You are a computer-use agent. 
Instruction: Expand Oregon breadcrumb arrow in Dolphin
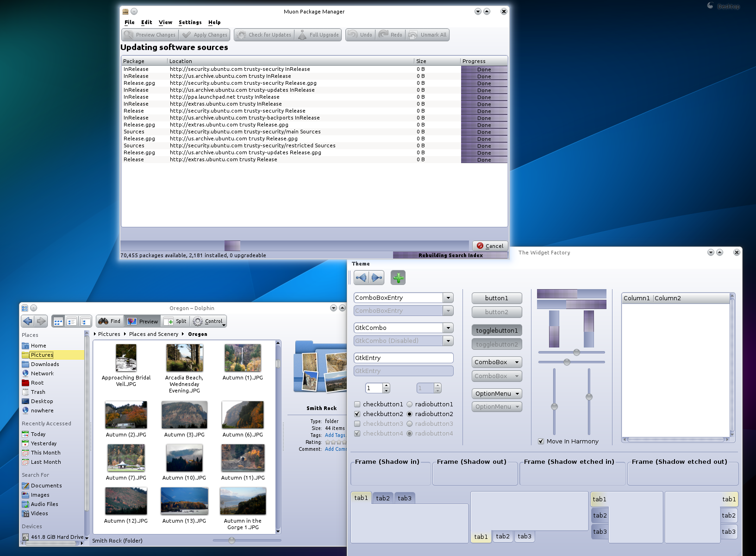pos(182,334)
